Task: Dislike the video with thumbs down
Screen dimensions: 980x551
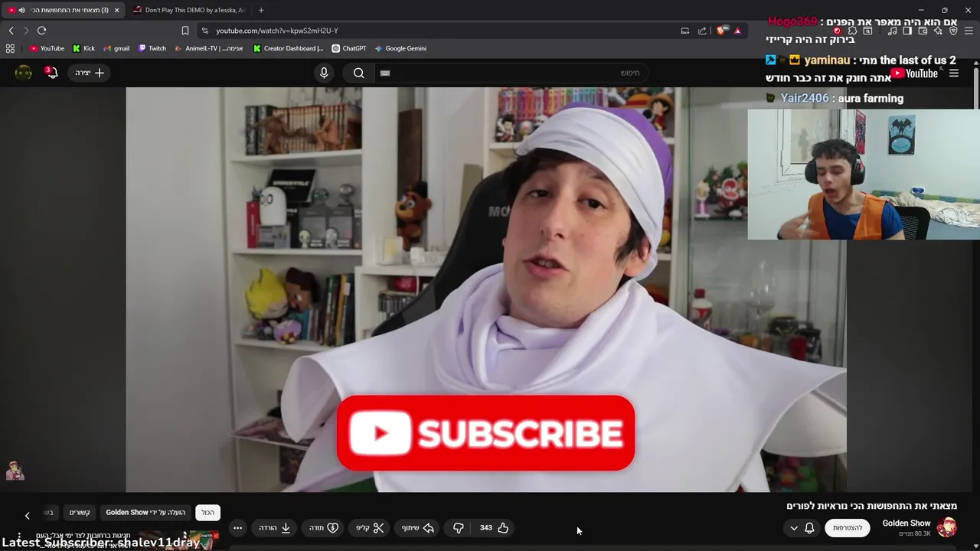Action: point(458,528)
